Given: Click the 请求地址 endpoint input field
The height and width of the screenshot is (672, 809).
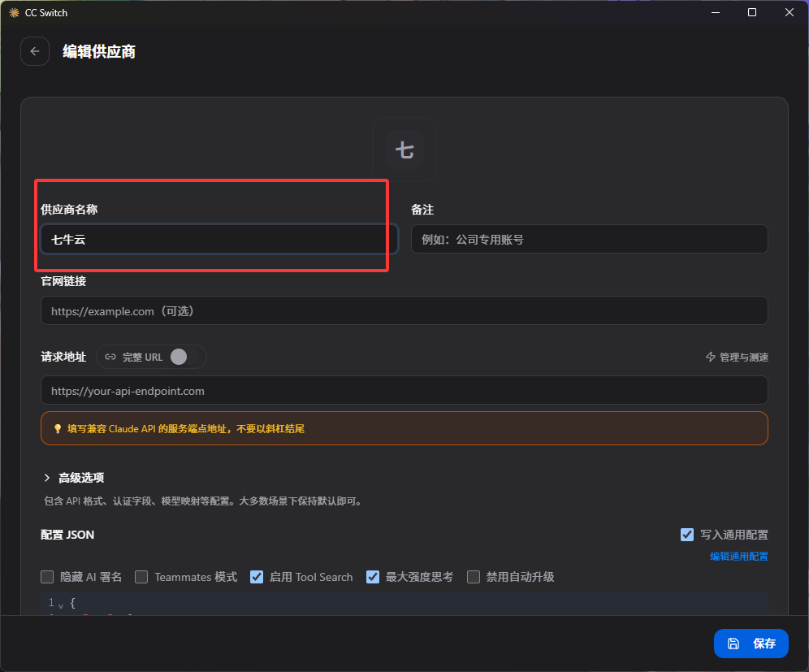Looking at the screenshot, I should click(x=404, y=390).
